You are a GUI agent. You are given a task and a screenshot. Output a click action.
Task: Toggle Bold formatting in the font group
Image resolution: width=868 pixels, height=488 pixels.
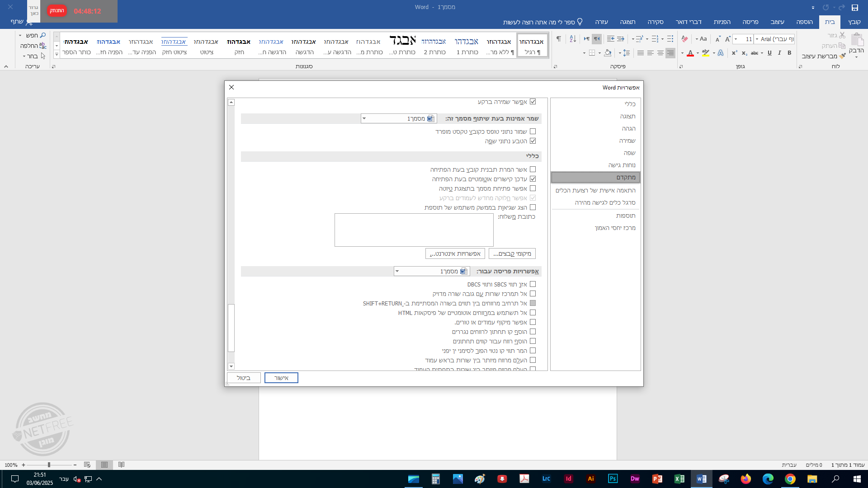789,53
